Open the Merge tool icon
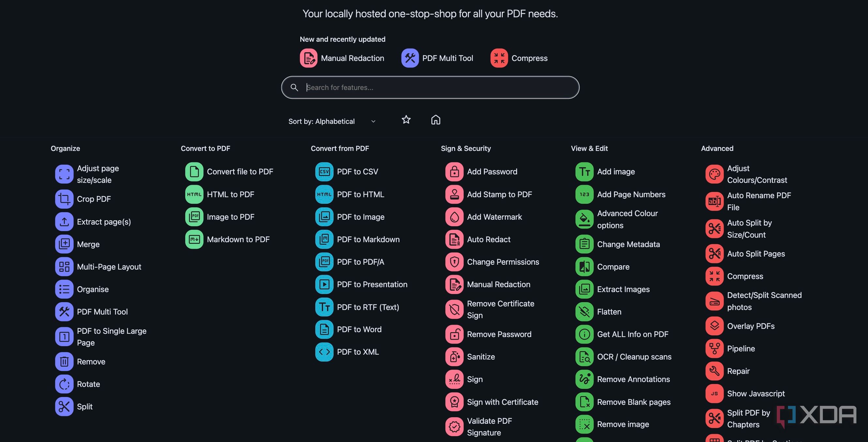 click(64, 244)
